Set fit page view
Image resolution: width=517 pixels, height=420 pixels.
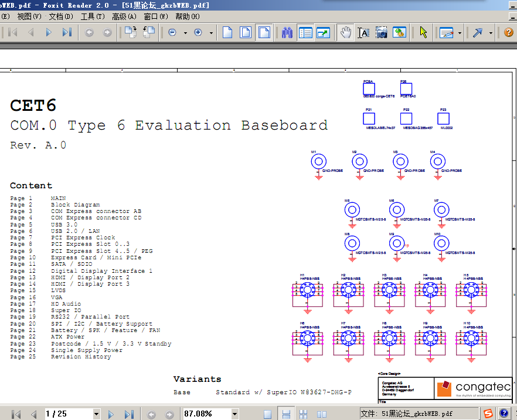point(246,32)
